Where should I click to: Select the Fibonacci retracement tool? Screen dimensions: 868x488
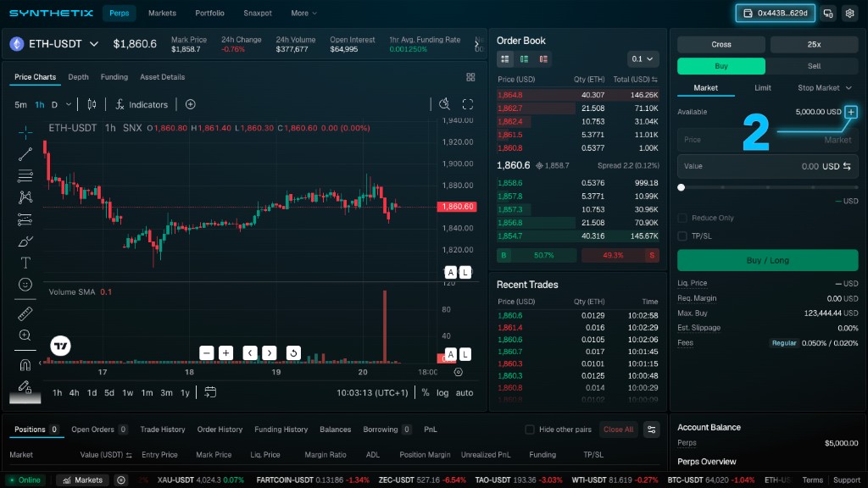point(25,176)
